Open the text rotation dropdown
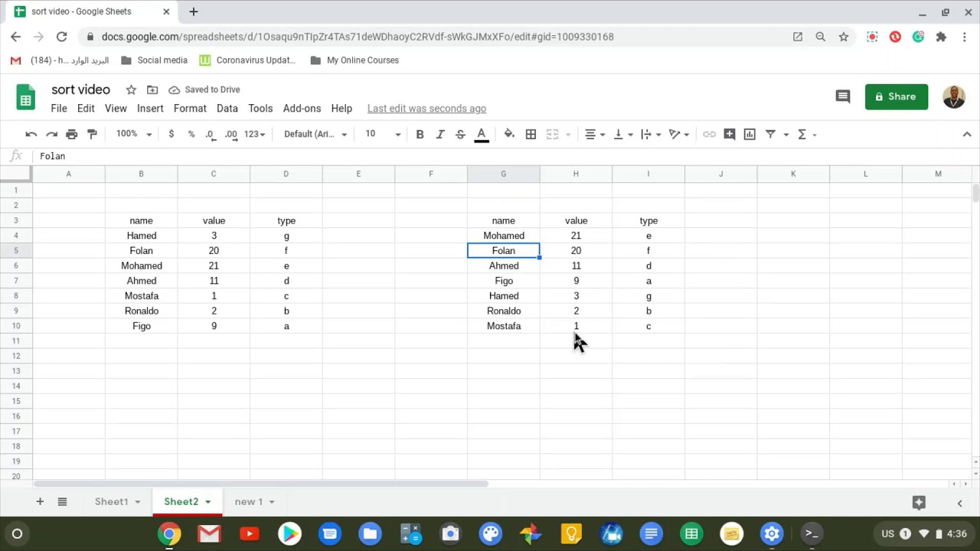 coord(678,134)
